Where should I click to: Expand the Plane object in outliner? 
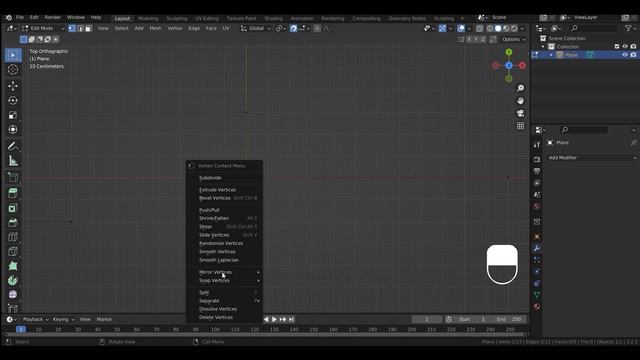click(x=551, y=55)
